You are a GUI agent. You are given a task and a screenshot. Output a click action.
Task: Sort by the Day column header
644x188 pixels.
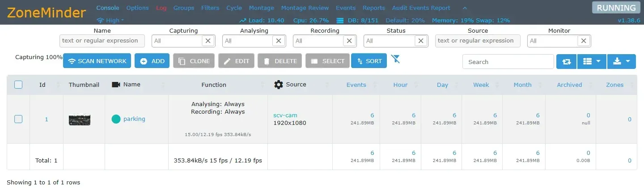[x=442, y=85]
